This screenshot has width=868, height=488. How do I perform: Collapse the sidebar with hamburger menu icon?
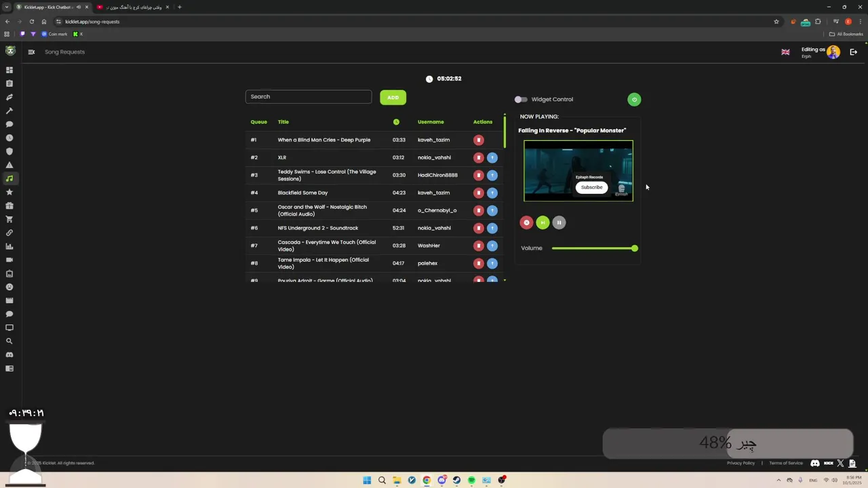(31, 52)
